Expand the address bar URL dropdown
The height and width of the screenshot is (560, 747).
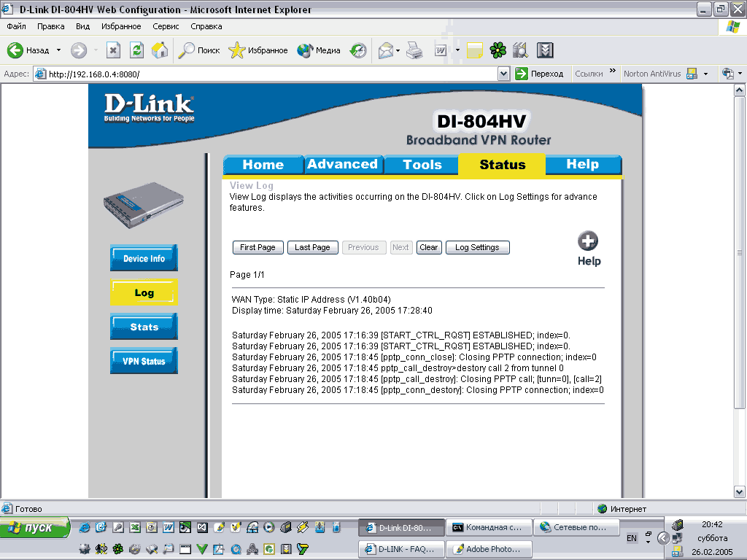click(x=503, y=74)
